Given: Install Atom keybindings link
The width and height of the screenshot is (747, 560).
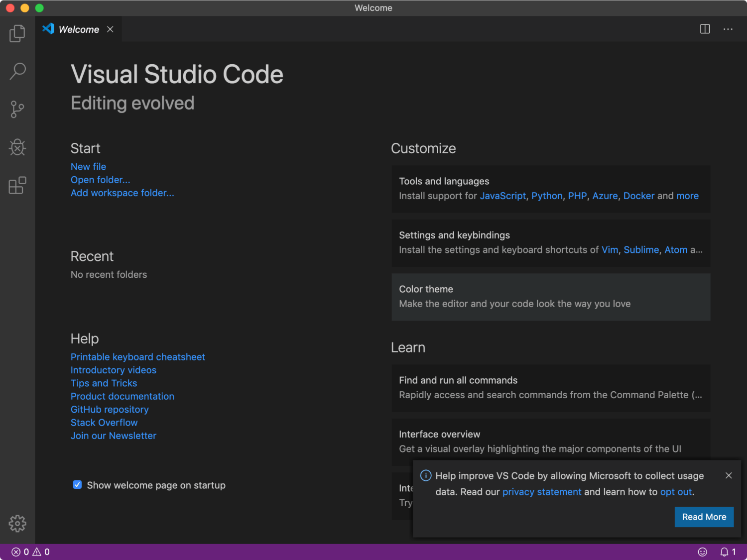Looking at the screenshot, I should coord(676,249).
